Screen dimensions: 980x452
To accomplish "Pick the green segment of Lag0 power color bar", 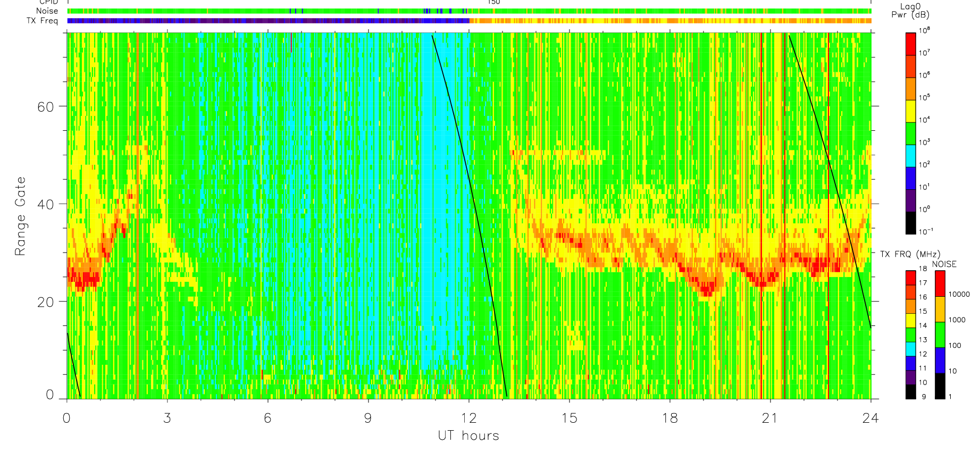I will point(910,133).
